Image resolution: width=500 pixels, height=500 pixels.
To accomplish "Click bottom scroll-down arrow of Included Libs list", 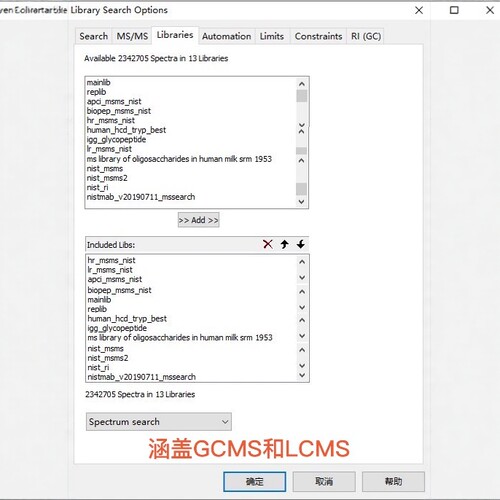I will coord(302,375).
